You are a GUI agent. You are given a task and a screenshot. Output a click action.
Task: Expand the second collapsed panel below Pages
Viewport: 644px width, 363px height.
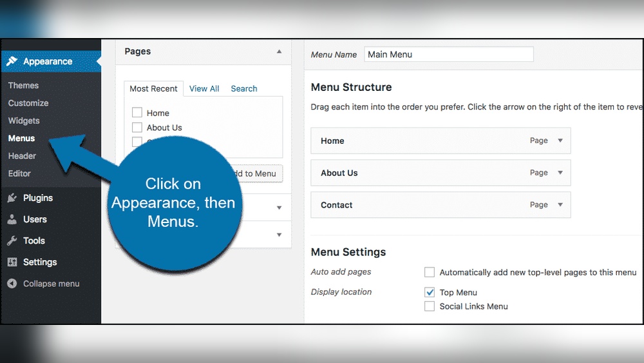point(279,235)
